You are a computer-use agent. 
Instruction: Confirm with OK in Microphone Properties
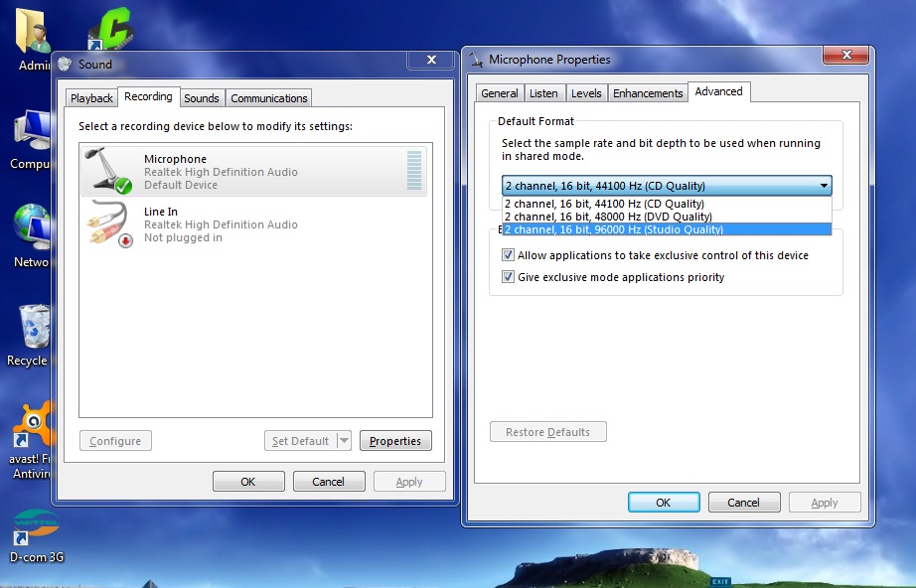664,503
